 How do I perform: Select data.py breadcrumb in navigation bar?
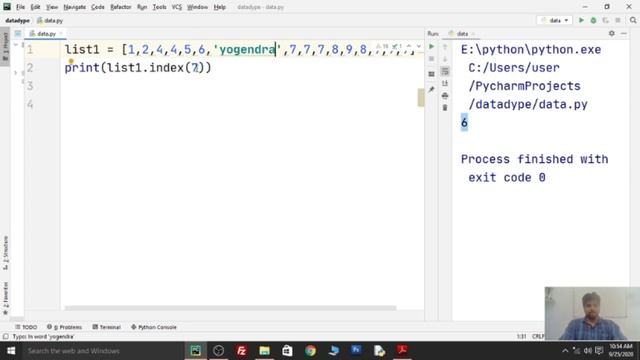tap(50, 20)
